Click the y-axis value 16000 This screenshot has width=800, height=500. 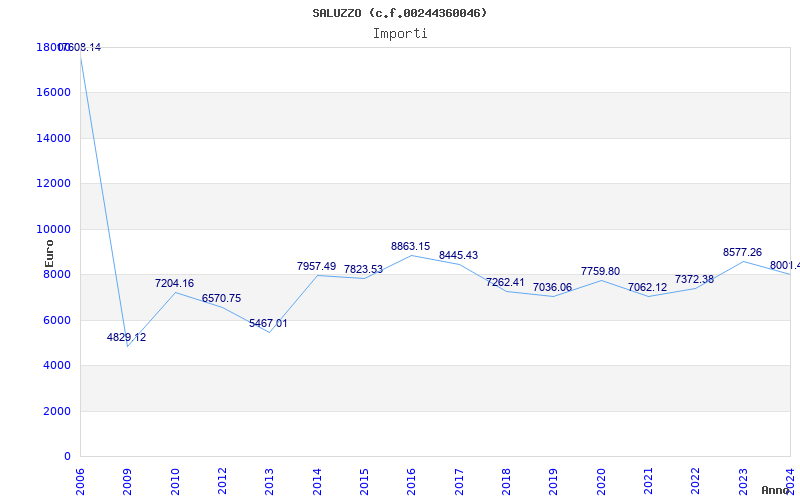(54, 92)
